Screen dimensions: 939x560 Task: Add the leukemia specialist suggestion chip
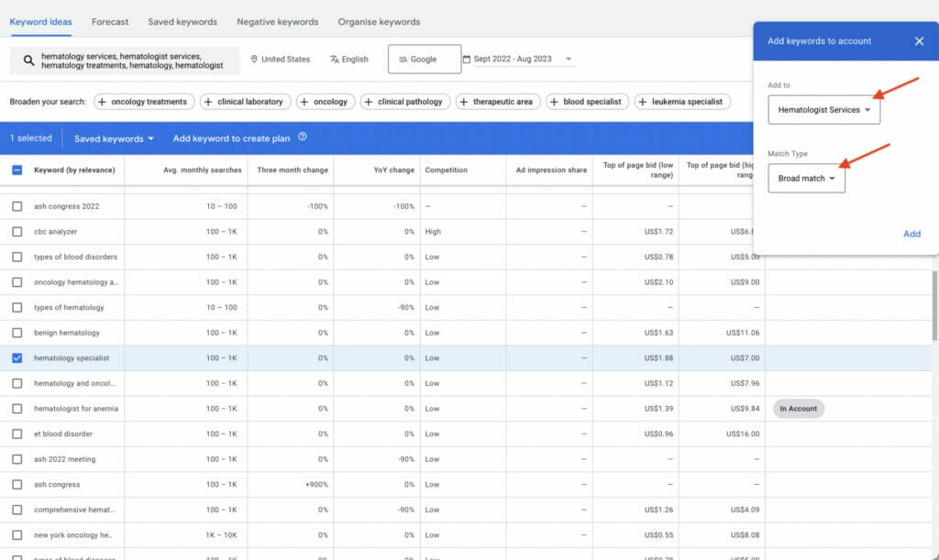pos(681,102)
